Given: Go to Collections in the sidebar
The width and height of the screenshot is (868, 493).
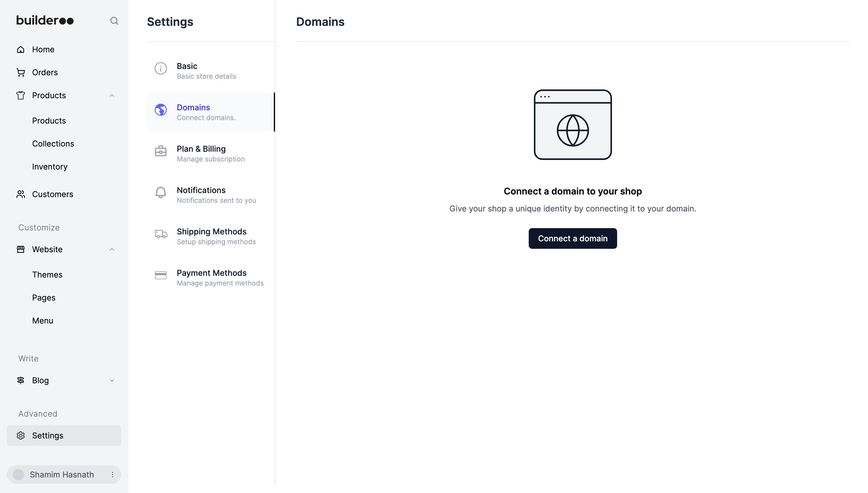Looking at the screenshot, I should coord(53,144).
